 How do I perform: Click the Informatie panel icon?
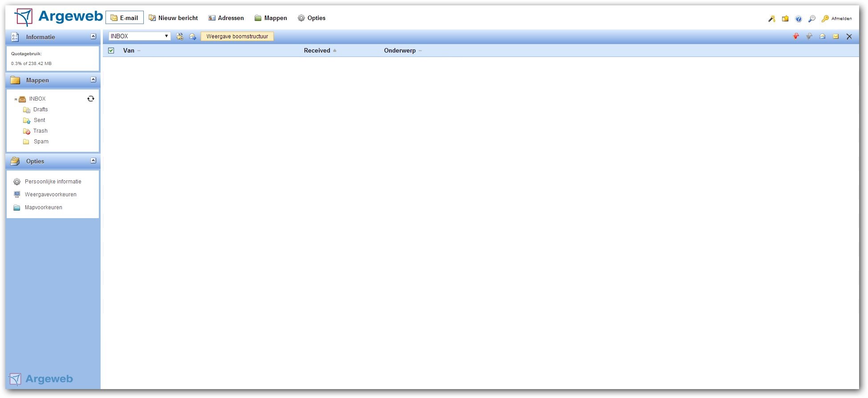[x=15, y=37]
